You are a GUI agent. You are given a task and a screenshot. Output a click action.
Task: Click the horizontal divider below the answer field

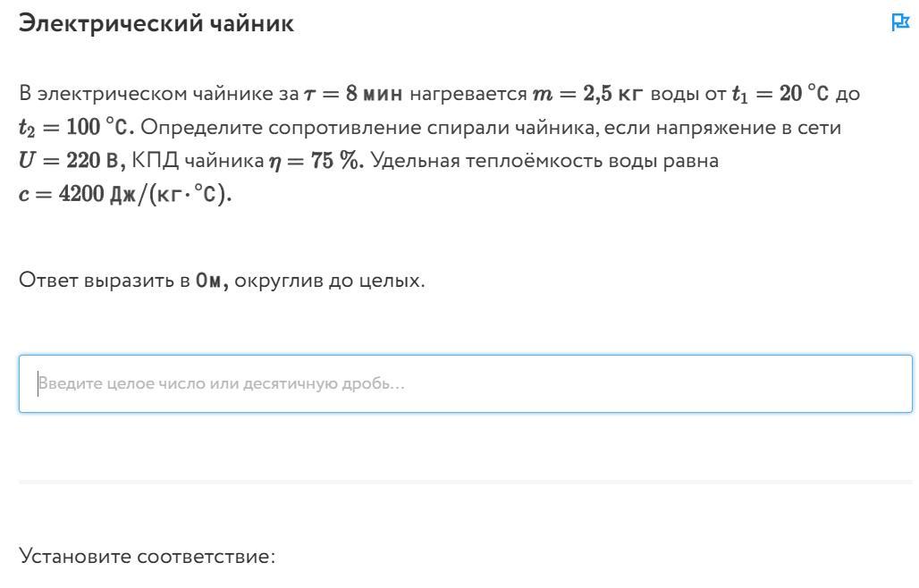click(466, 482)
